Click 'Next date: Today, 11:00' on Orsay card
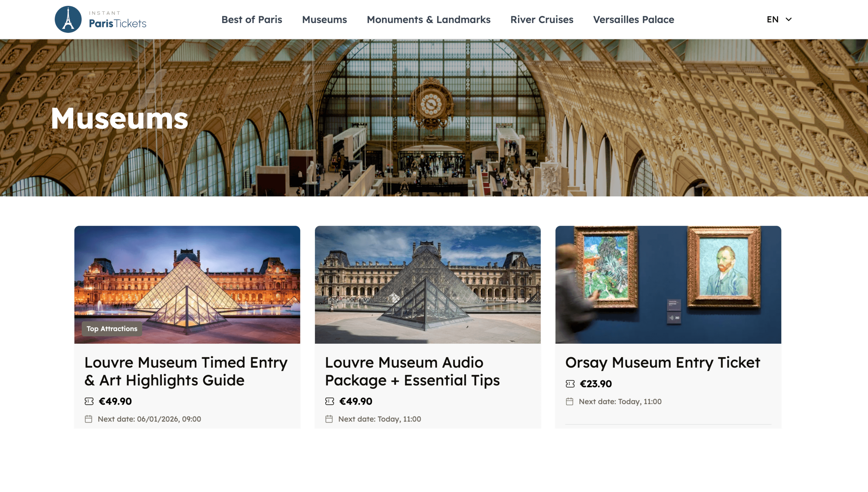 [x=620, y=402]
